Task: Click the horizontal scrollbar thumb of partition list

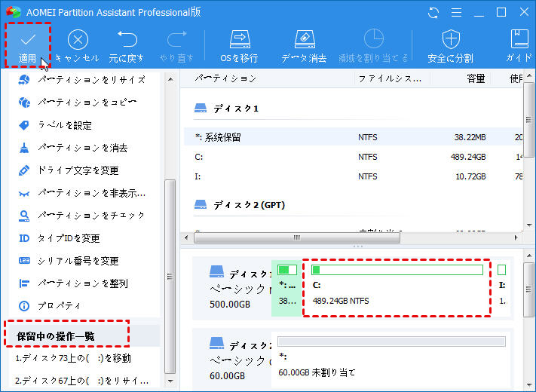Action: (x=297, y=238)
